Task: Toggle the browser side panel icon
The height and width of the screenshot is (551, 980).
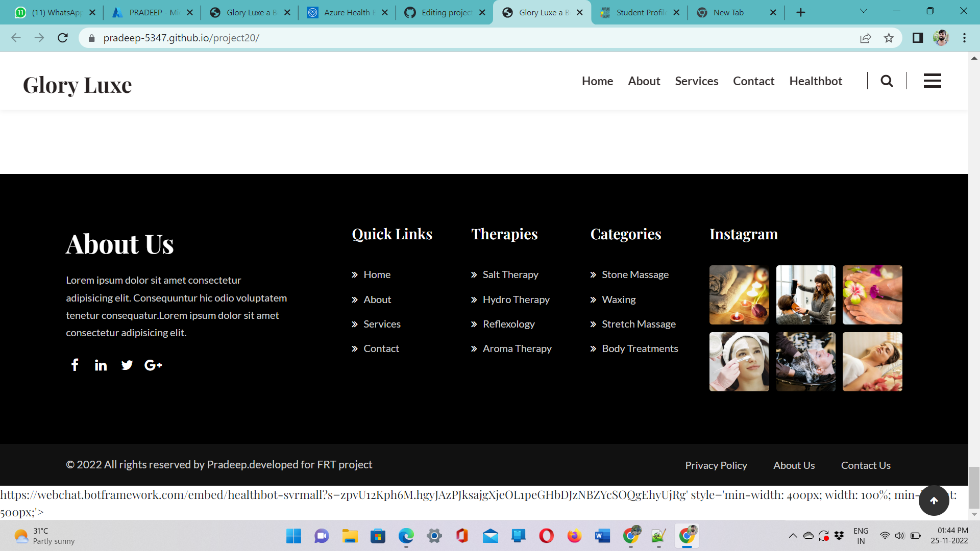Action: pos(917,38)
